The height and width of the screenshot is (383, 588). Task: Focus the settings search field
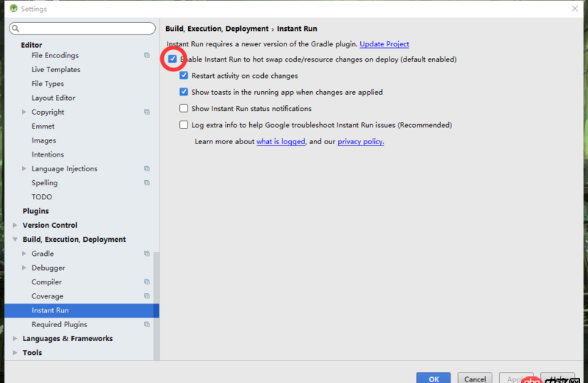(82, 28)
